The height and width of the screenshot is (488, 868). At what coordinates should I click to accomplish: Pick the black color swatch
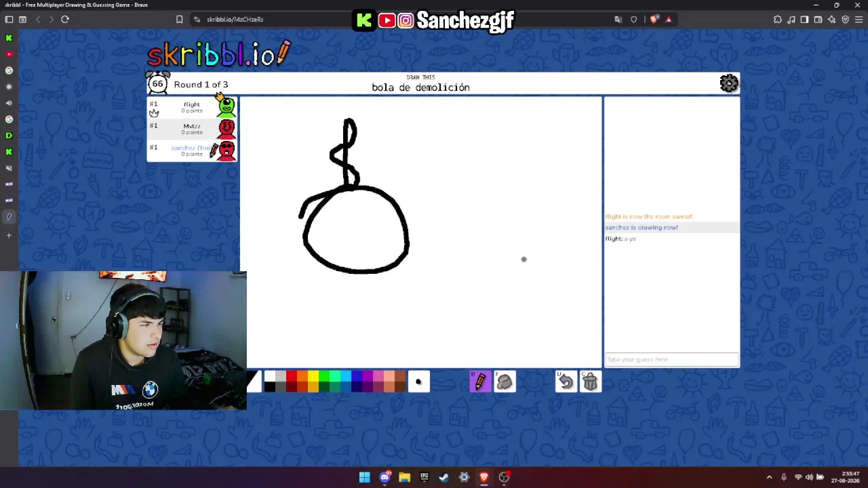pyautogui.click(x=270, y=387)
